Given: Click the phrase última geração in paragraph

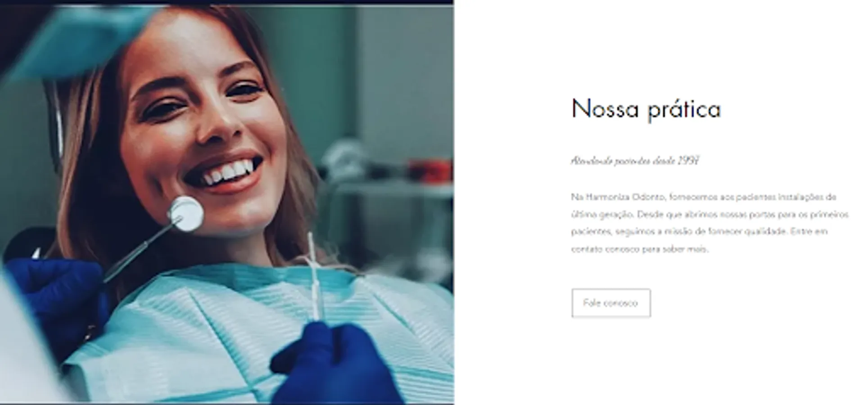Looking at the screenshot, I should 603,215.
